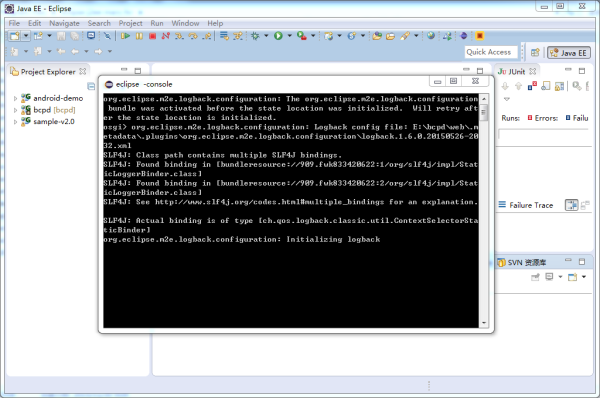This screenshot has width=600, height=398.
Task: Open the Search dropdown arrow
Action: (416, 36)
